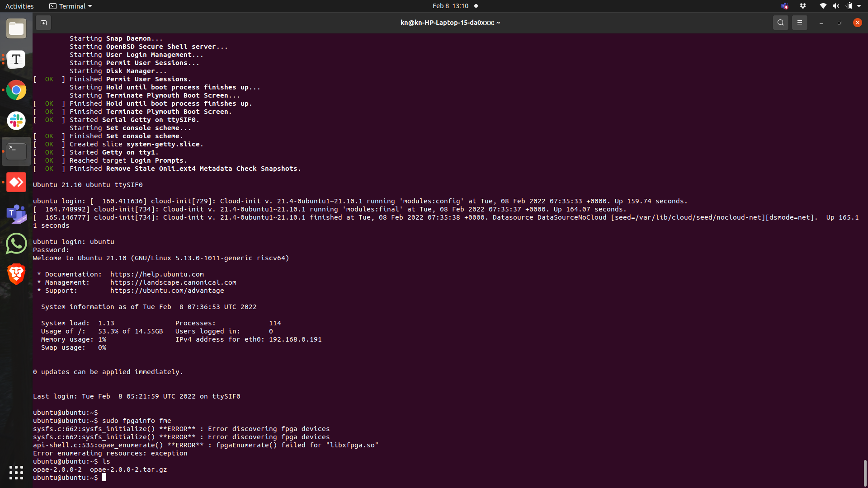Viewport: 868px width, 488px height.
Task: Open the terminal hamburger menu
Action: click(800, 23)
